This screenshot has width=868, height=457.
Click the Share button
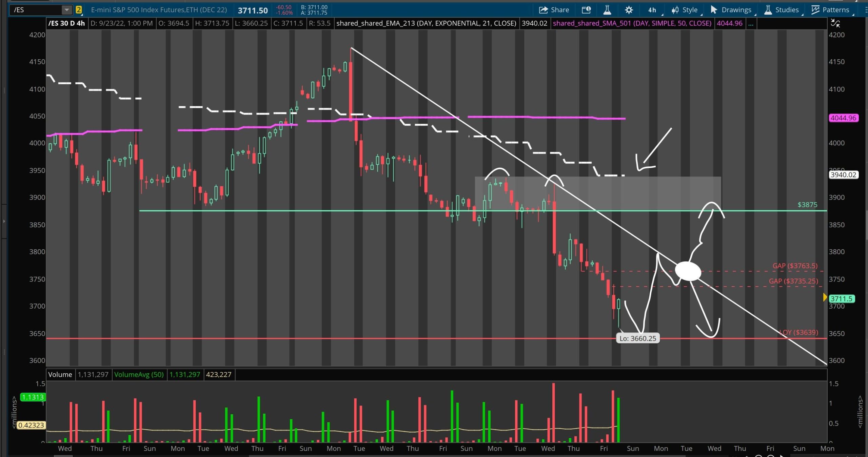tap(554, 10)
